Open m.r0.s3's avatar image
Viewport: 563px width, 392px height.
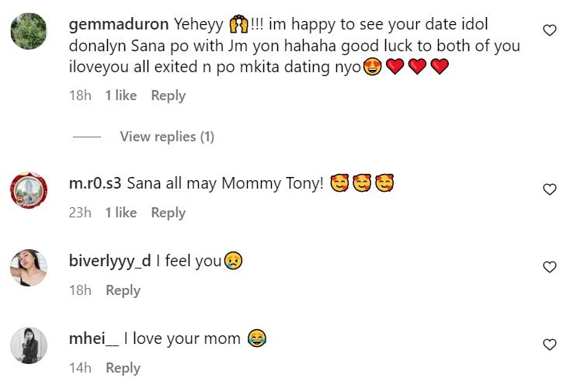(x=30, y=189)
